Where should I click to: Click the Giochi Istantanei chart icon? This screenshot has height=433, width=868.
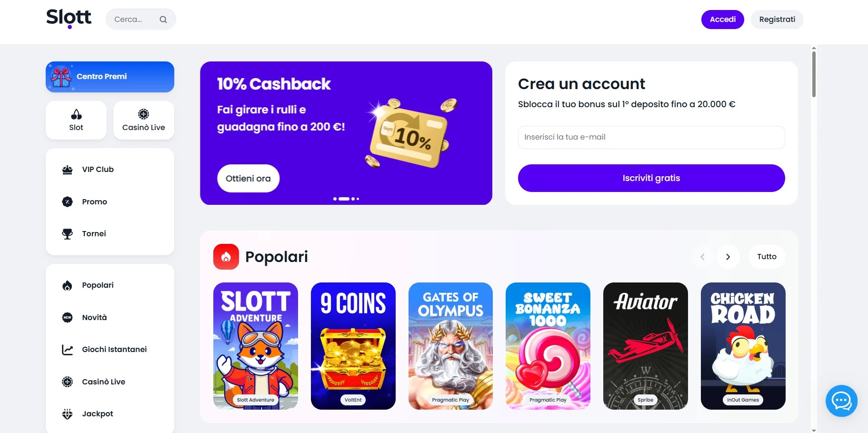(68, 350)
